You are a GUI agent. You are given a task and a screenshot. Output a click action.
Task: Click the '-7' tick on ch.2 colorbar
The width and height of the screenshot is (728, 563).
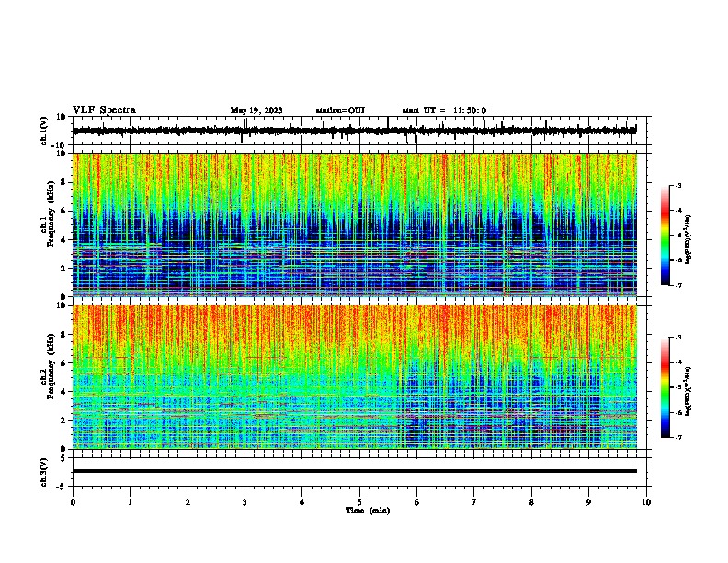coord(678,438)
